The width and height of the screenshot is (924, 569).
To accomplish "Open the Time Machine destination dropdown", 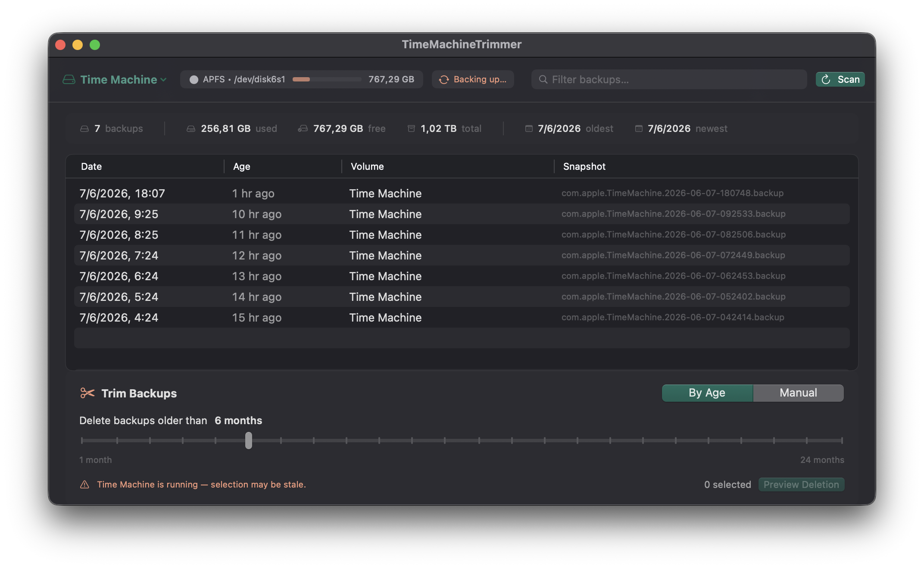I will [x=115, y=80].
